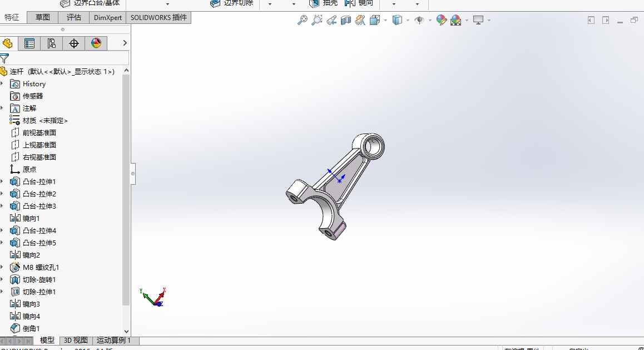This screenshot has width=644, height=350.
Task: Click the Previous View icon
Action: click(331, 20)
